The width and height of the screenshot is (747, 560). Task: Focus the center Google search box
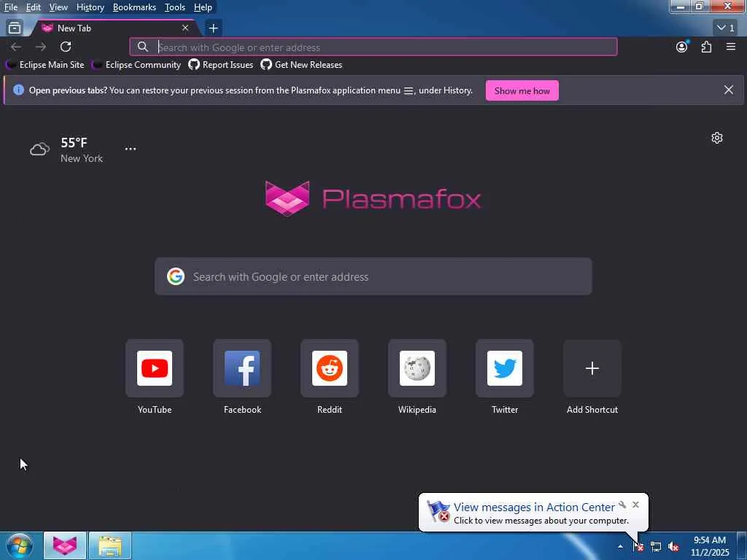click(373, 276)
